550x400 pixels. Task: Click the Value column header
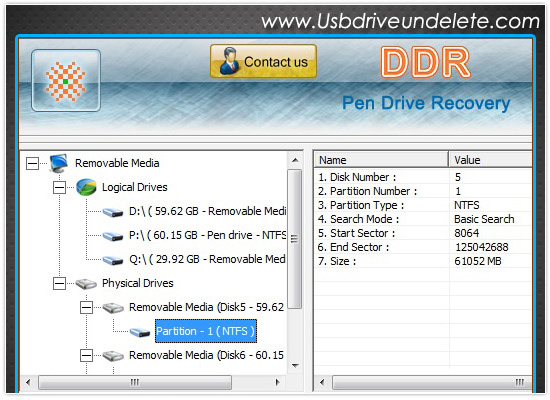click(x=490, y=160)
